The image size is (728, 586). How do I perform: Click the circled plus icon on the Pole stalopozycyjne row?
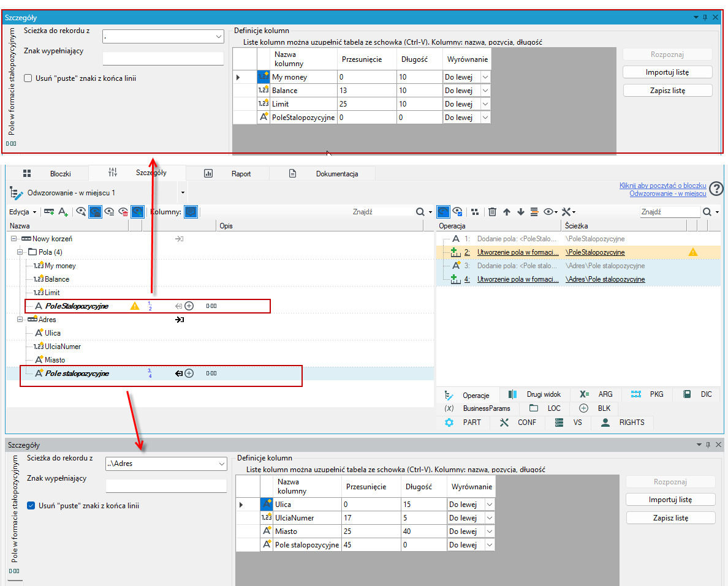[189, 373]
